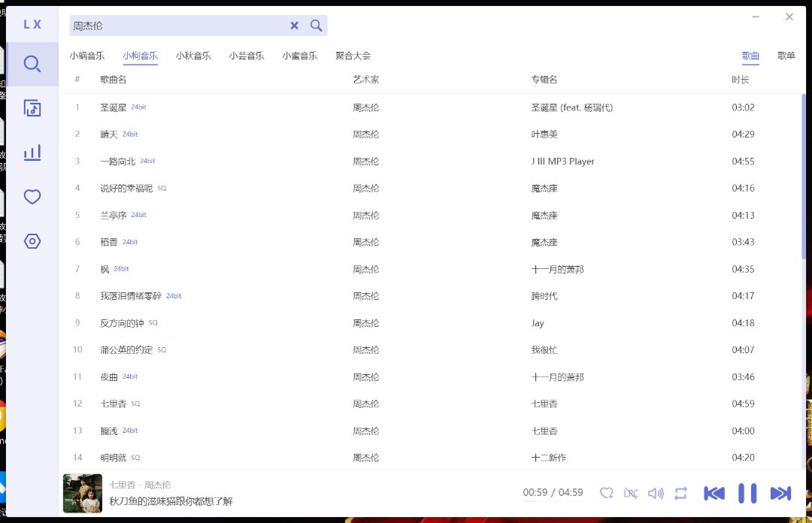Skip to the next track

point(780,493)
